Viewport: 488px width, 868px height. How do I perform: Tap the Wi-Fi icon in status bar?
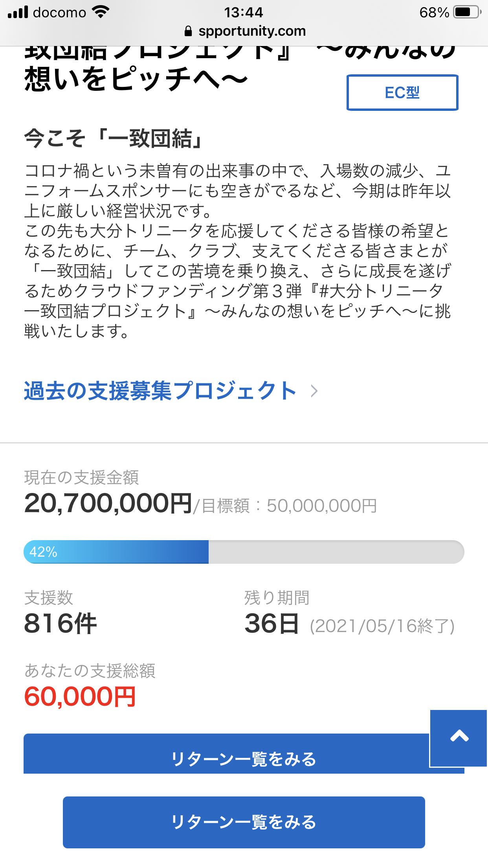[101, 12]
